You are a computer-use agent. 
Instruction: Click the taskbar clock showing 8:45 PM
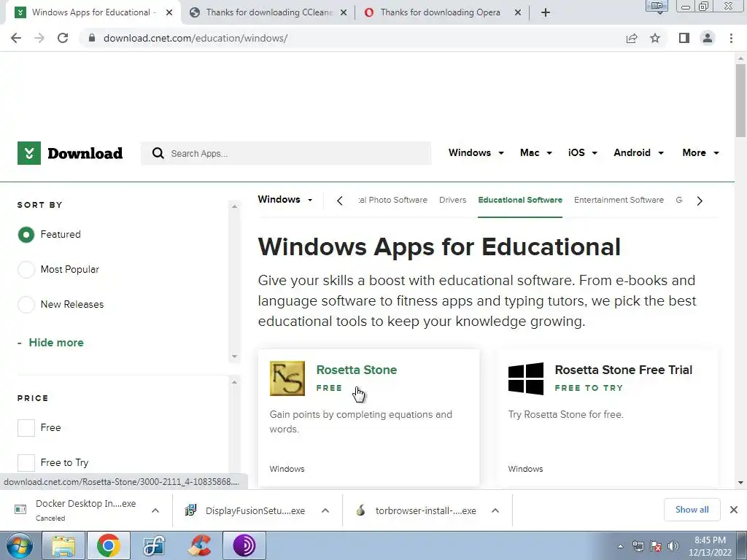pos(710,546)
